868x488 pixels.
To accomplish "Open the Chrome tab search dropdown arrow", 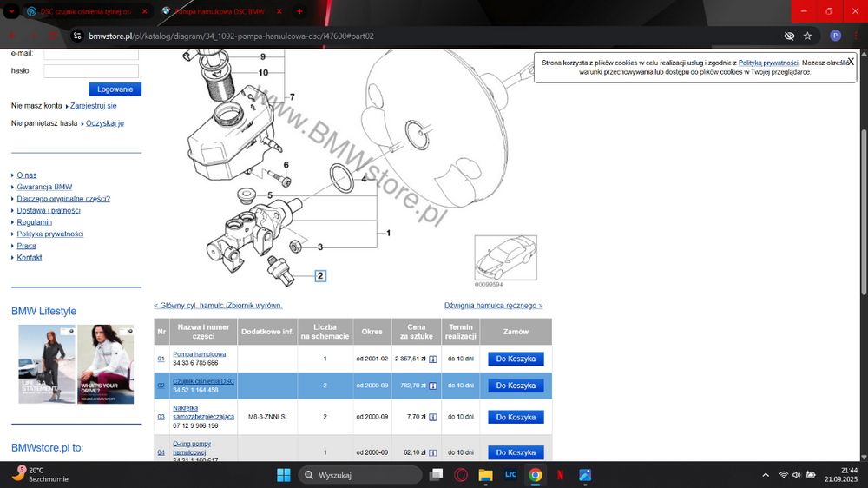I will (x=11, y=11).
